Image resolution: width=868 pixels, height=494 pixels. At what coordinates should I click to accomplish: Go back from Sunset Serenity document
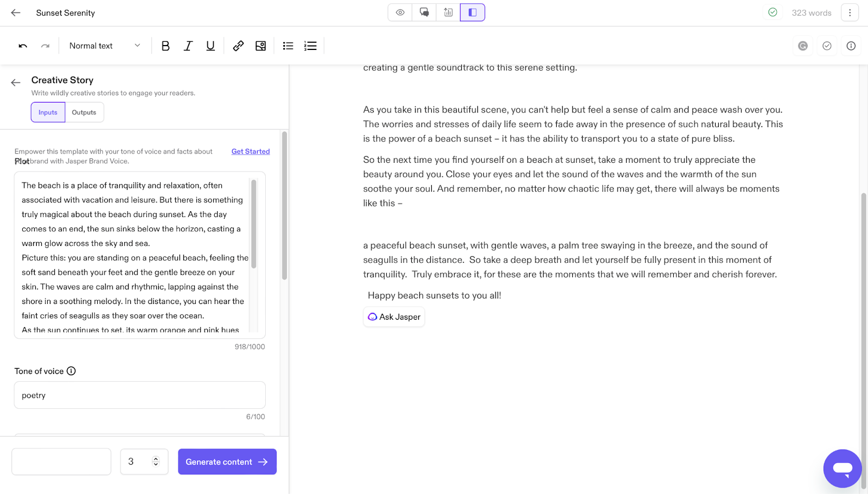[16, 12]
